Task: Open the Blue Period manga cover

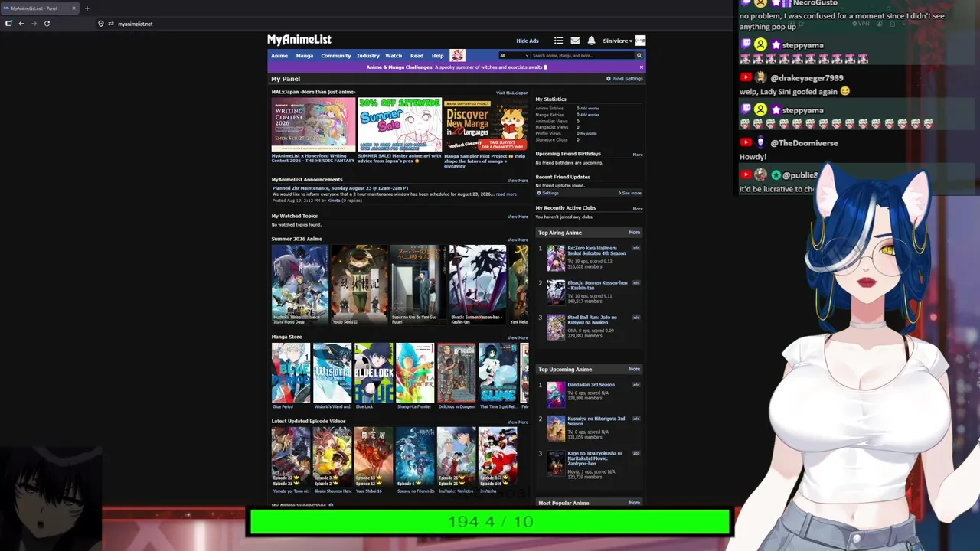Action: pyautogui.click(x=291, y=373)
